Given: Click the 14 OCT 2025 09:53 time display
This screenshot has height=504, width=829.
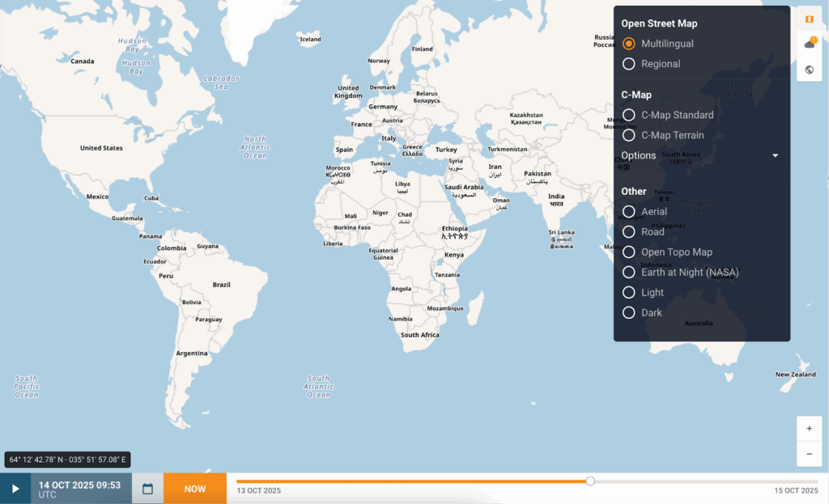Looking at the screenshot, I should pyautogui.click(x=80, y=489).
